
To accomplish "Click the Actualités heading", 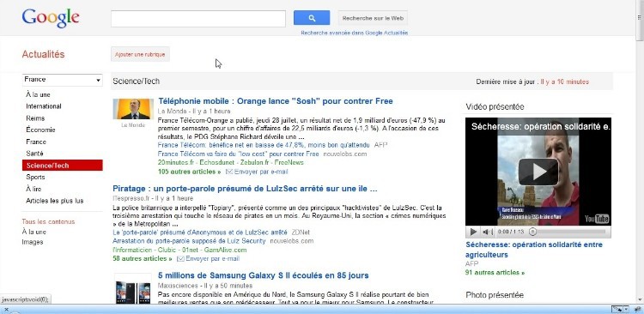I will [x=43, y=54].
